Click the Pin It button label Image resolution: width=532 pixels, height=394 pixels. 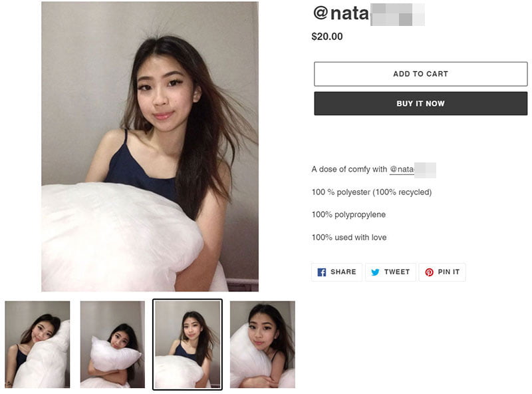pyautogui.click(x=448, y=272)
